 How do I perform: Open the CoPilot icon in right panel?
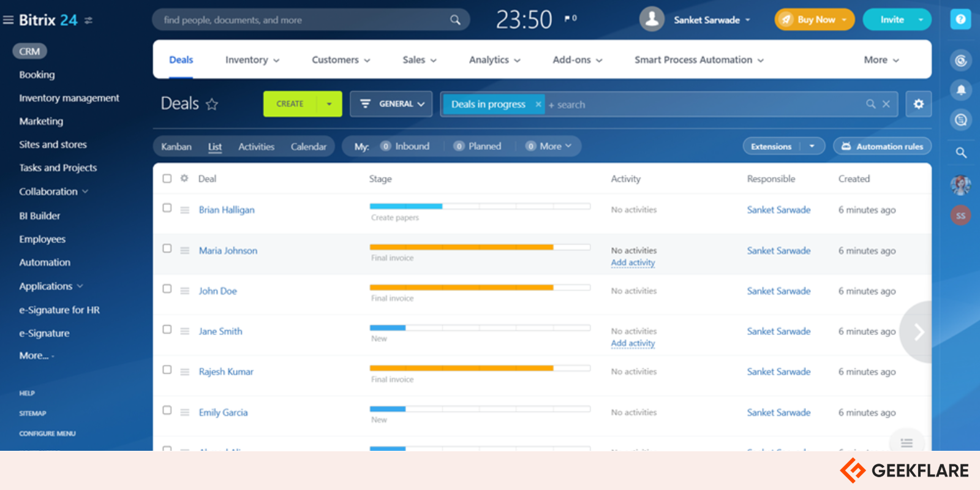pyautogui.click(x=961, y=60)
